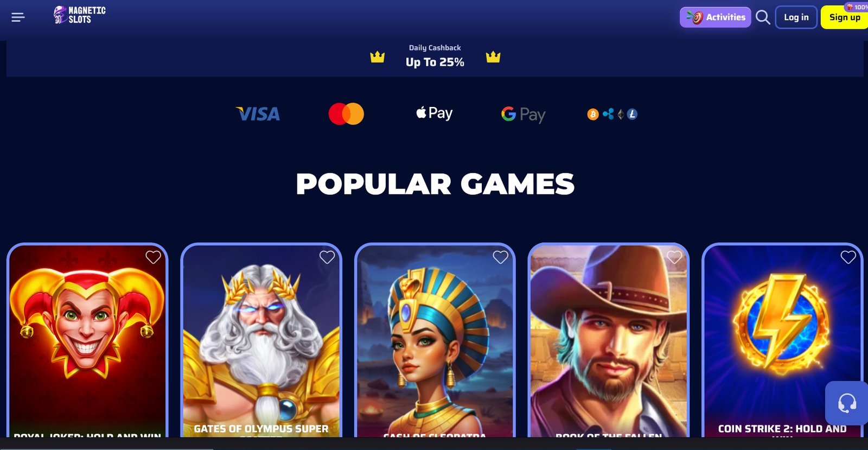
Task: Favorite the Cash of Cleopatra game
Action: [x=501, y=257]
